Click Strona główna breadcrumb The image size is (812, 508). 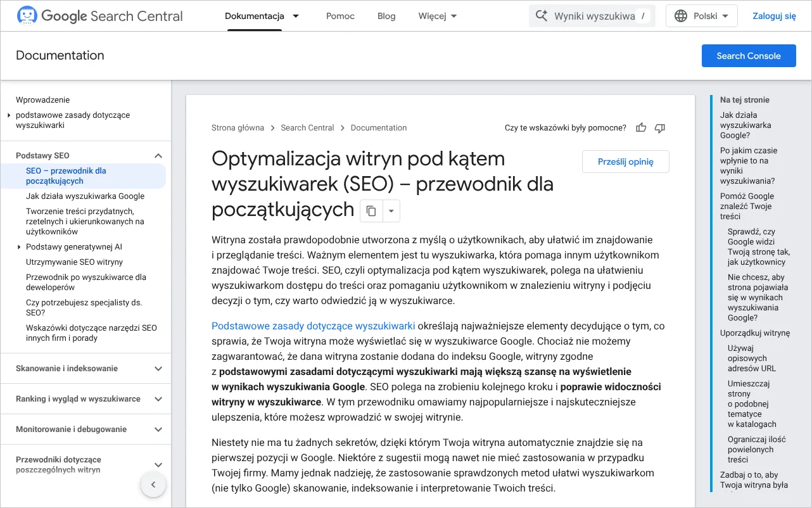[x=238, y=128]
